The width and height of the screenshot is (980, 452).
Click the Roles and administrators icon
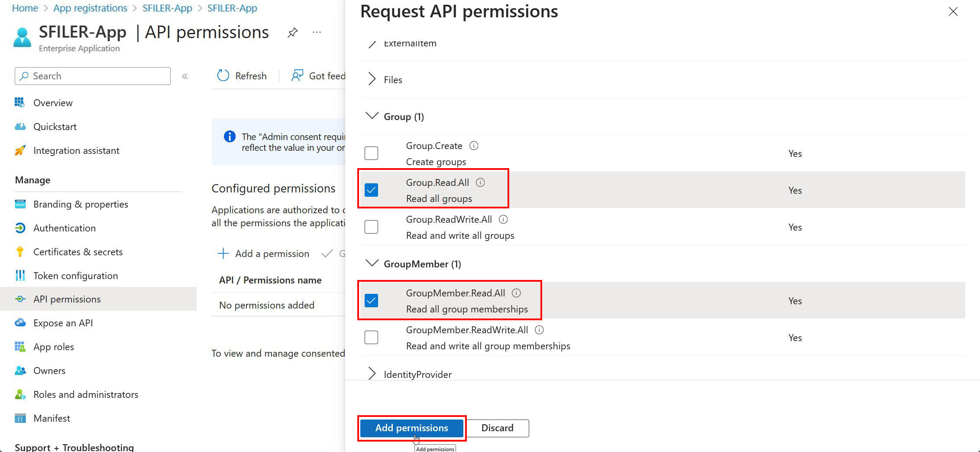(20, 394)
